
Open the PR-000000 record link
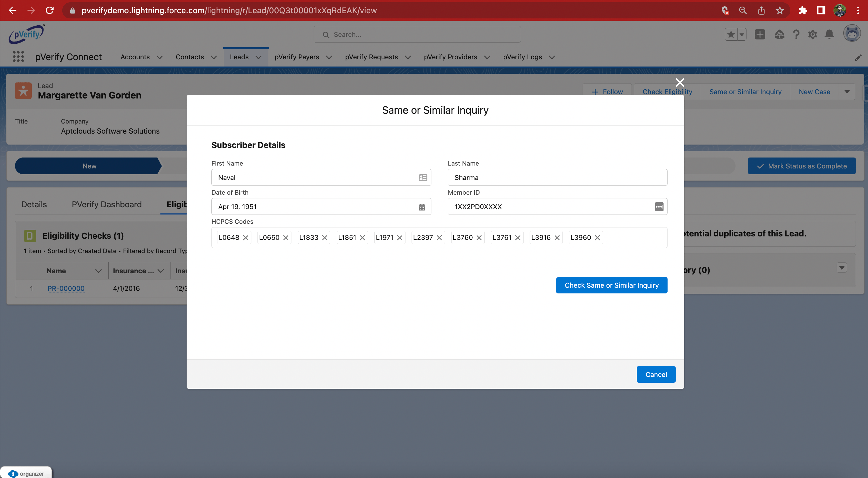coord(66,288)
